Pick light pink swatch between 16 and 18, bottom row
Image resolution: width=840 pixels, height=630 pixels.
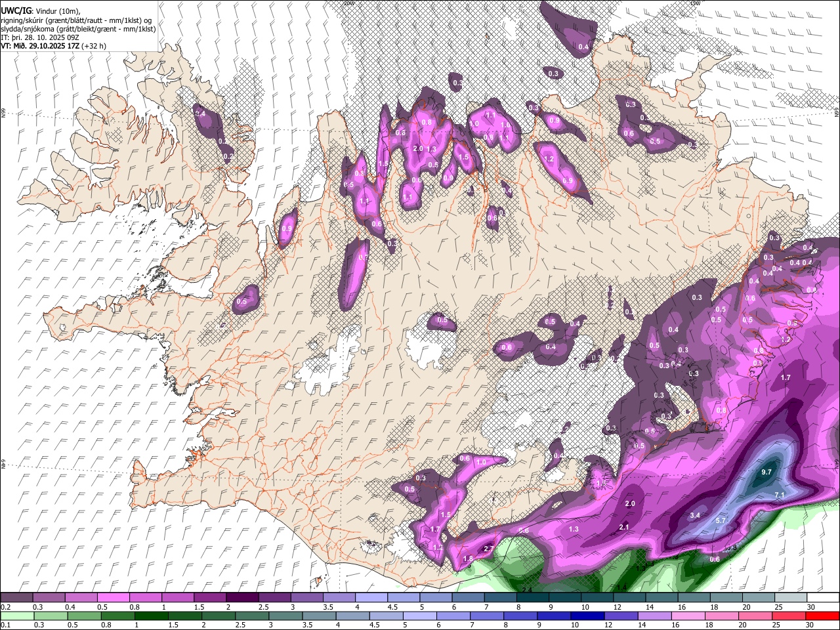pos(689,616)
